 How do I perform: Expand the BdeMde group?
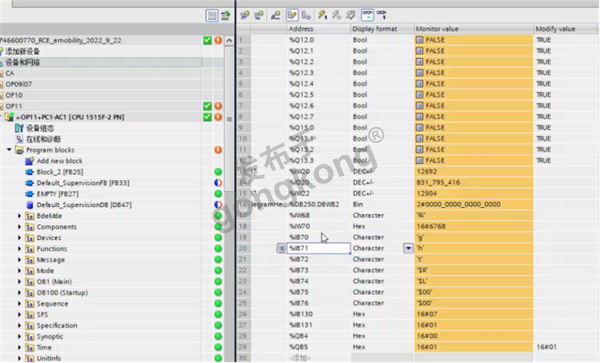[20, 216]
